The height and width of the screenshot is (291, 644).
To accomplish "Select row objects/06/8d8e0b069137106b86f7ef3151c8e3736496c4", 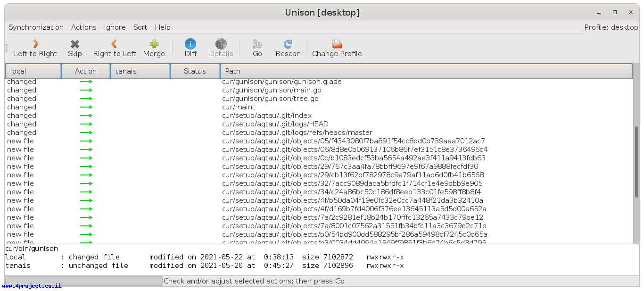I will 319,150.
